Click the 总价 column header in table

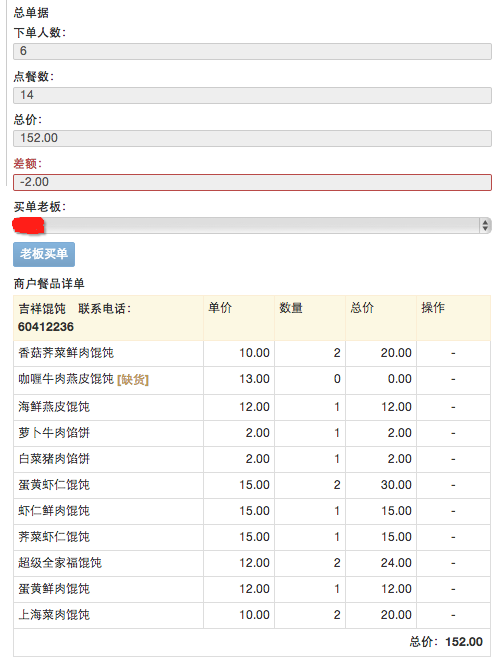coord(362,308)
